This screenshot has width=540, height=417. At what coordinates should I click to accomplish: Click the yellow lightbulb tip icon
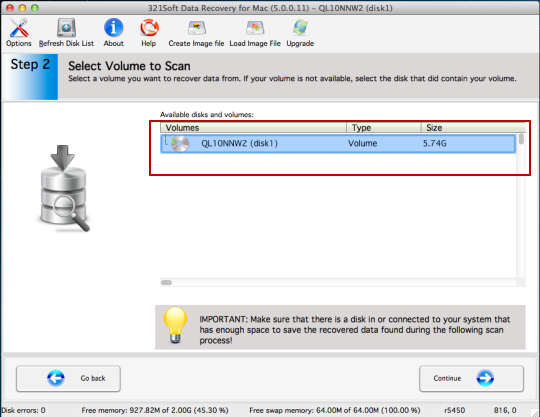tap(175, 325)
